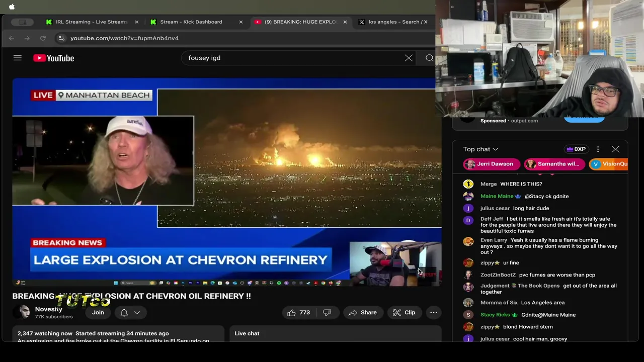The width and height of the screenshot is (644, 362).
Task: Click the message 'WHERE IS THIS?'
Action: pyautogui.click(x=521, y=184)
